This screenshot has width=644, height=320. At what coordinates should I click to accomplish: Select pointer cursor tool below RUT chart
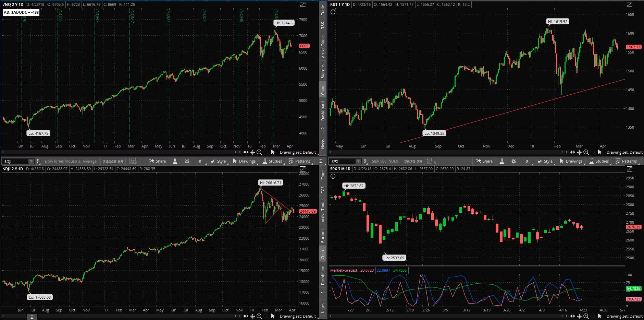(x=600, y=152)
